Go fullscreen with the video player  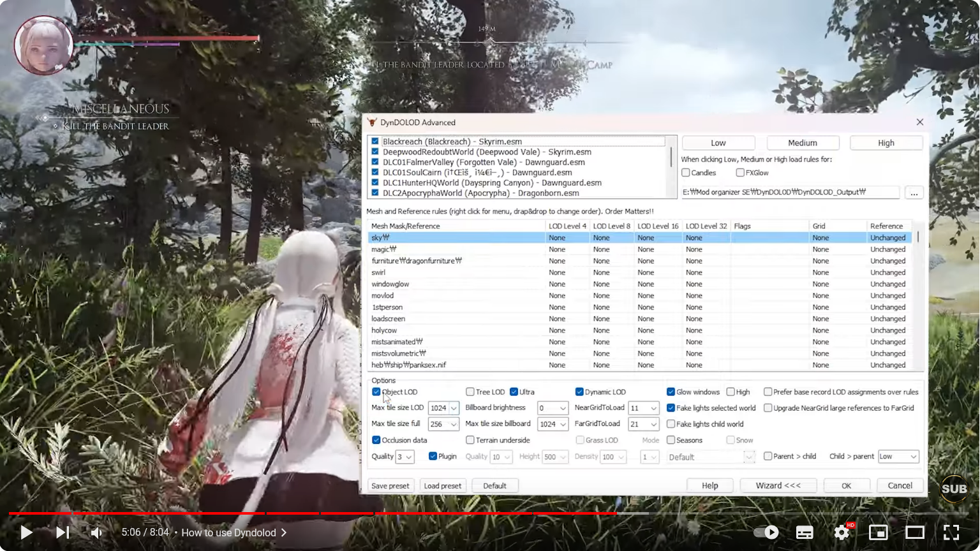(951, 533)
